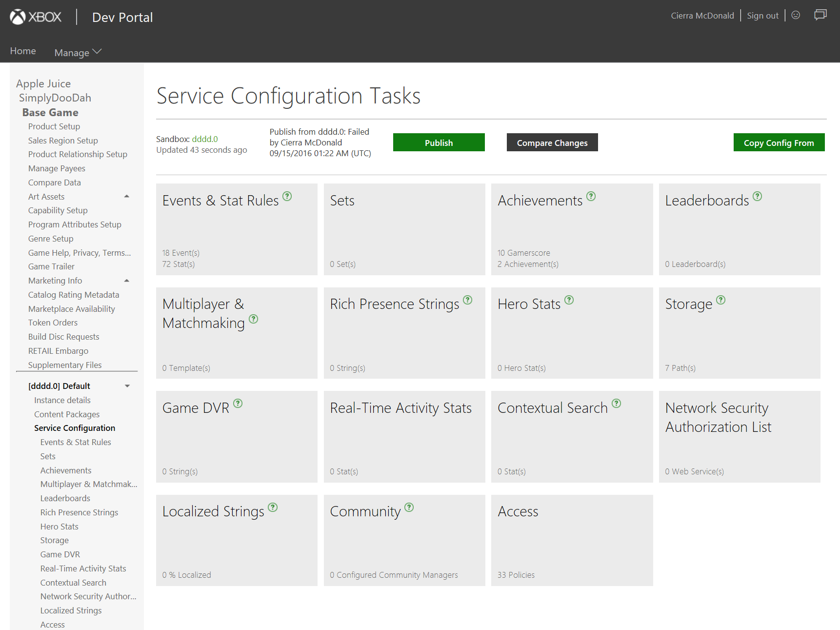Screen dimensions: 840x630
Task: Open help icon beside Multiplayer & Matchmaking
Action: point(254,319)
